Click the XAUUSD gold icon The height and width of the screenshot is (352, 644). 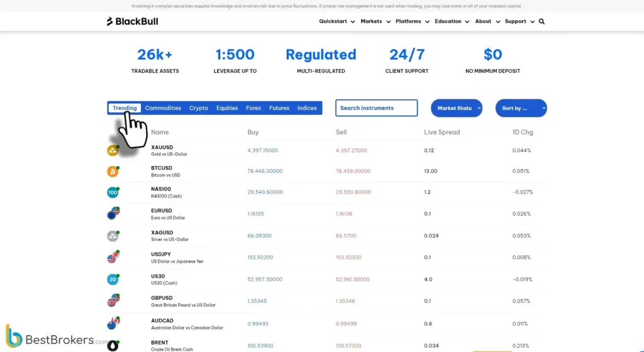pyautogui.click(x=113, y=150)
